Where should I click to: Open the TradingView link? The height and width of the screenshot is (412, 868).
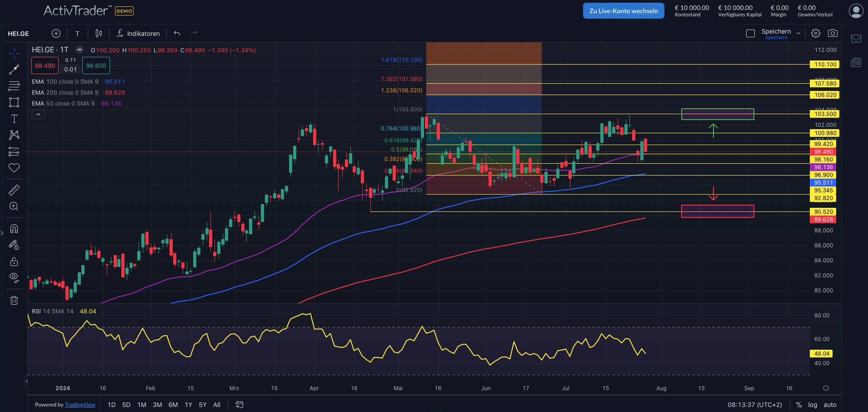80,405
